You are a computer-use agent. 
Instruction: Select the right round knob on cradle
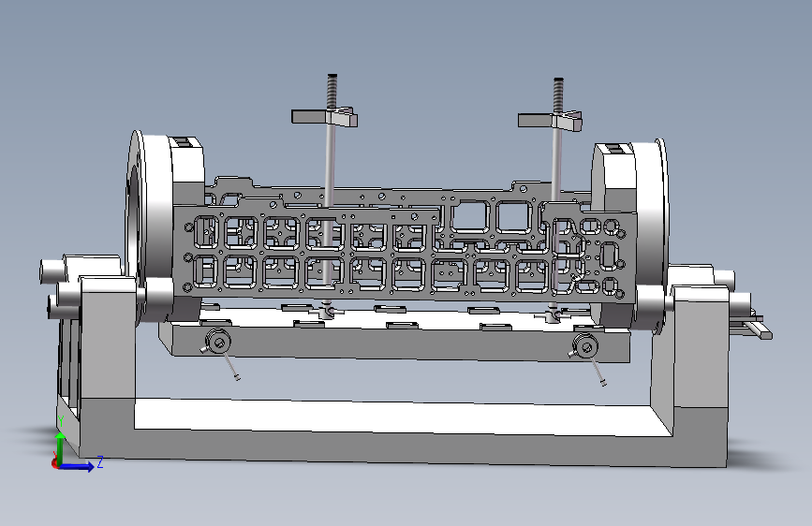pyautogui.click(x=585, y=345)
